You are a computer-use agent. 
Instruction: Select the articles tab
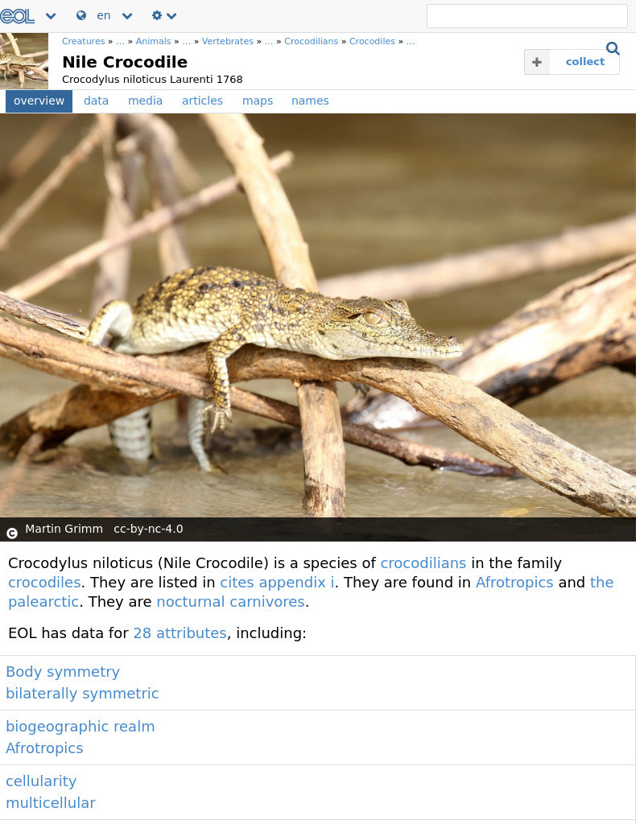click(202, 101)
